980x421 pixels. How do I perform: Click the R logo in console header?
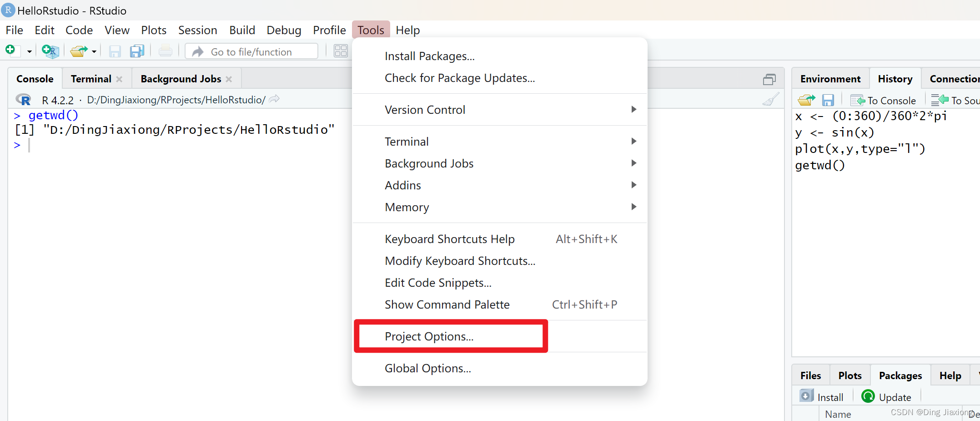coord(24,100)
